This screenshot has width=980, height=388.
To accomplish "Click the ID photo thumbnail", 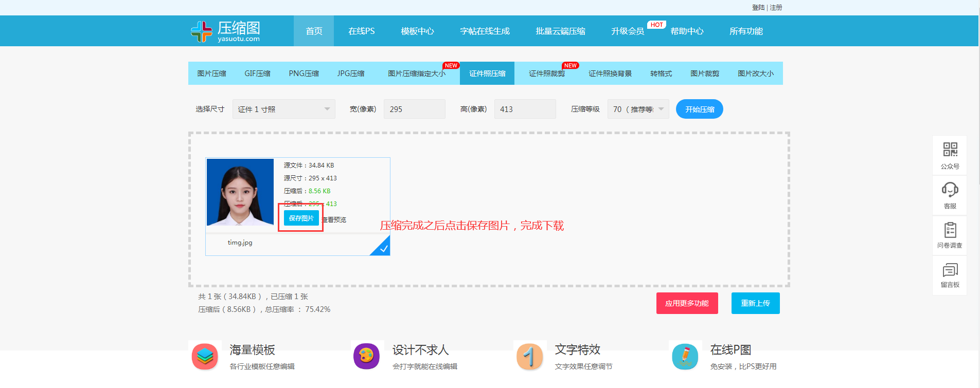I will point(240,192).
